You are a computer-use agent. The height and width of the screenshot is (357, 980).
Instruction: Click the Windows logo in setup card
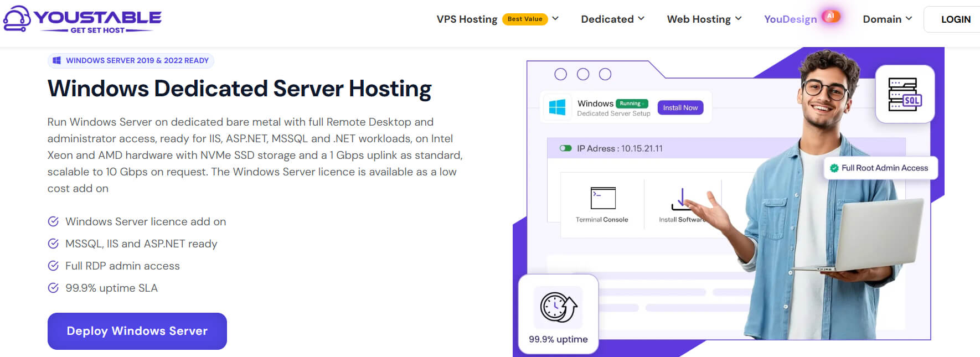click(557, 107)
